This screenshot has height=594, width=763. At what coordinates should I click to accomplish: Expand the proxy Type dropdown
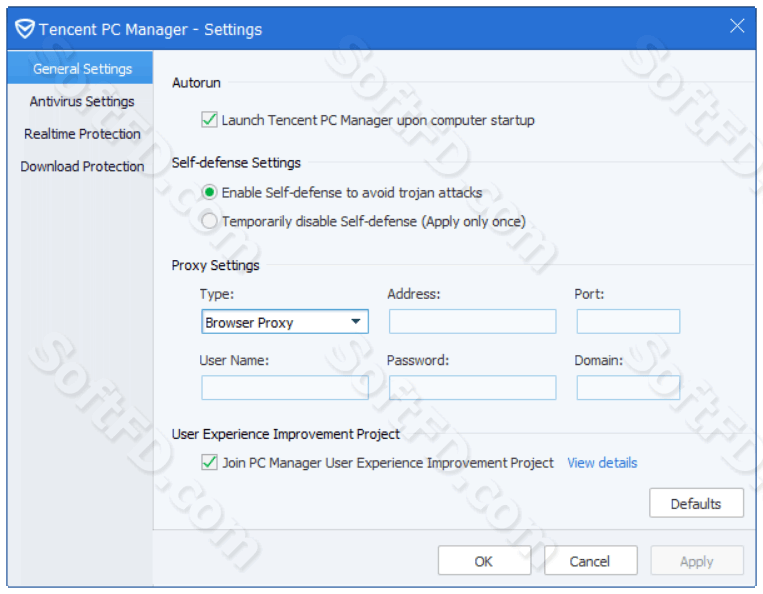tap(285, 322)
